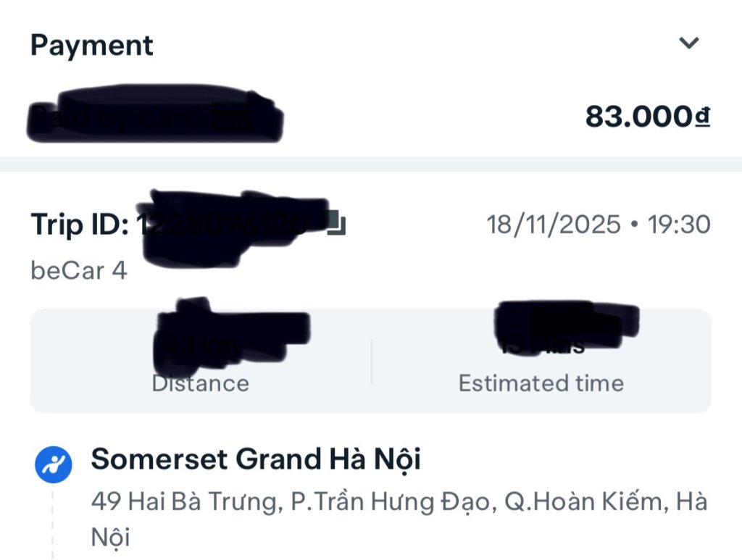Tap the Payment section heading
The width and height of the screenshot is (742, 560).
[92, 46]
